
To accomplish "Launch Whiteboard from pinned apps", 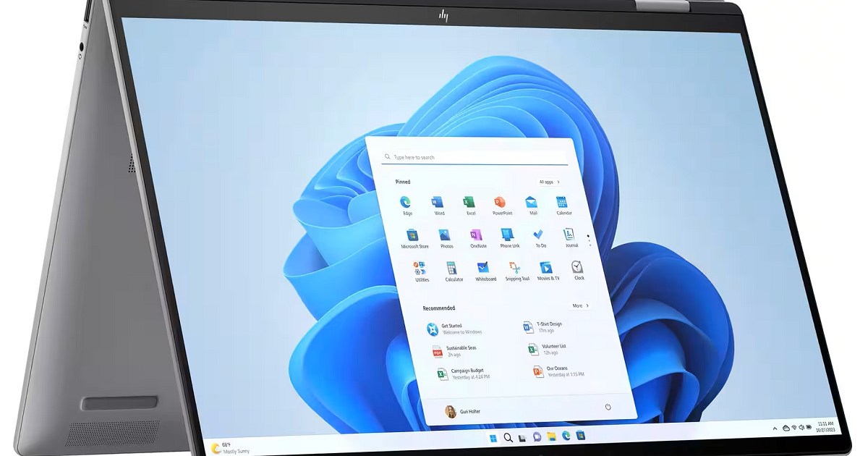I will (485, 269).
